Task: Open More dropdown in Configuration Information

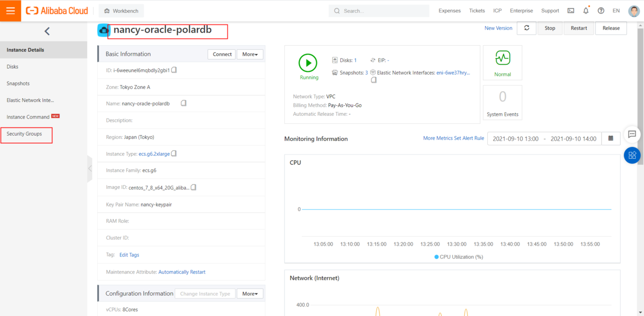Action: [x=250, y=293]
